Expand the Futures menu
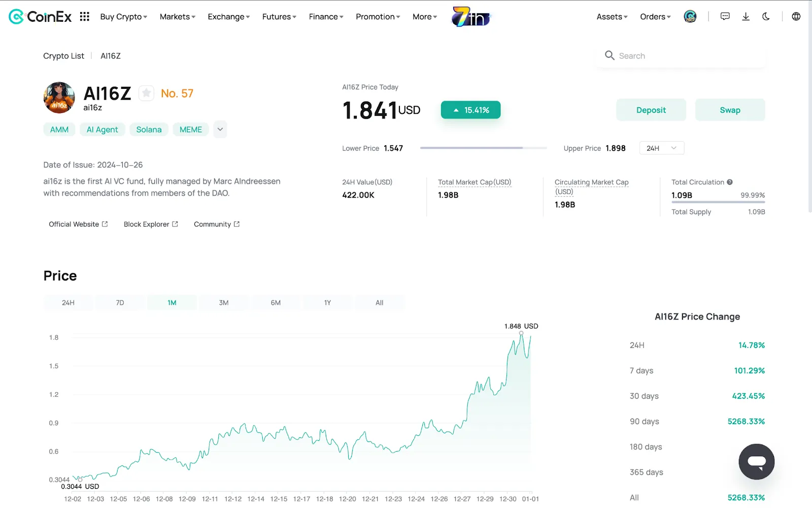Screen dimensions: 812x508 (x=279, y=17)
